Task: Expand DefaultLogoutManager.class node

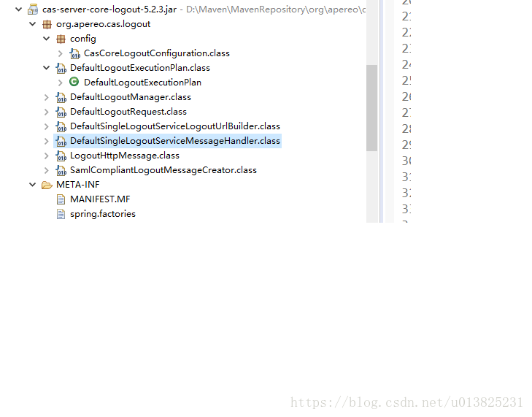Action: (47, 97)
